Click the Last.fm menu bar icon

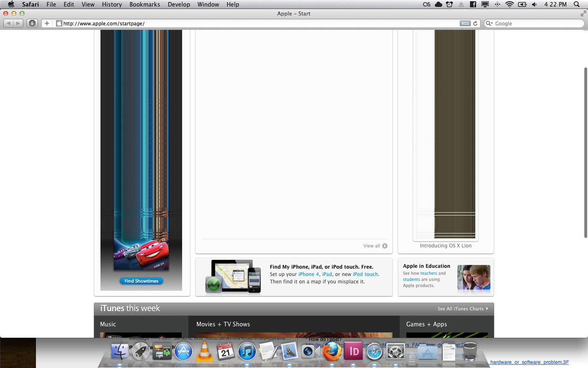(427, 4)
